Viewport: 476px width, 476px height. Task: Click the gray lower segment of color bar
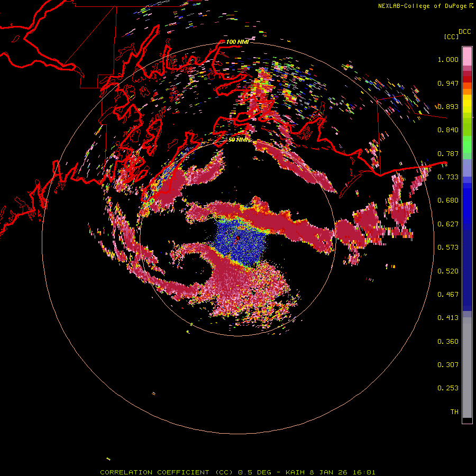click(467, 368)
